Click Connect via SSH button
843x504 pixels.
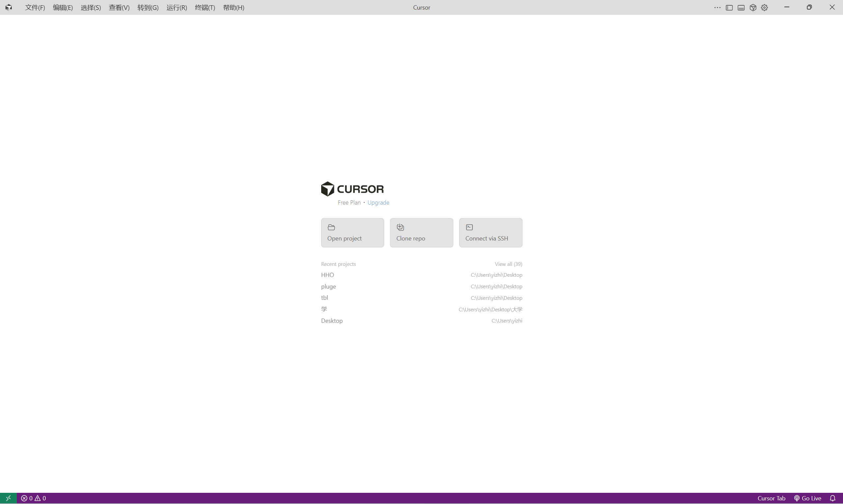(x=490, y=233)
